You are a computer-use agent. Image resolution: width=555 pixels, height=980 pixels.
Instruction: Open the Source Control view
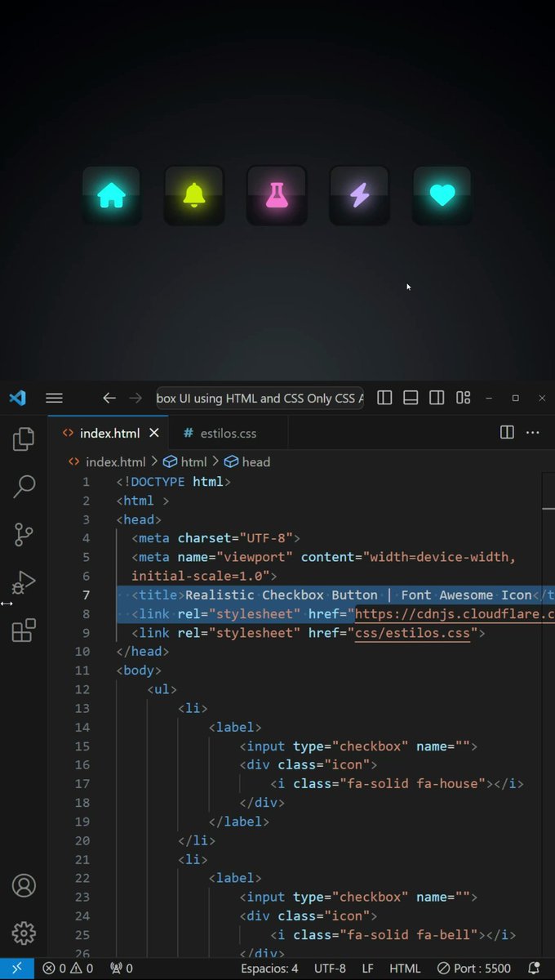(24, 535)
